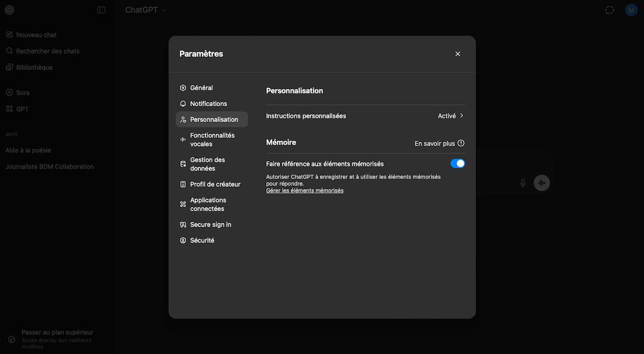Click the question mark help icon by En savoir plus
644x354 pixels.
[461, 143]
